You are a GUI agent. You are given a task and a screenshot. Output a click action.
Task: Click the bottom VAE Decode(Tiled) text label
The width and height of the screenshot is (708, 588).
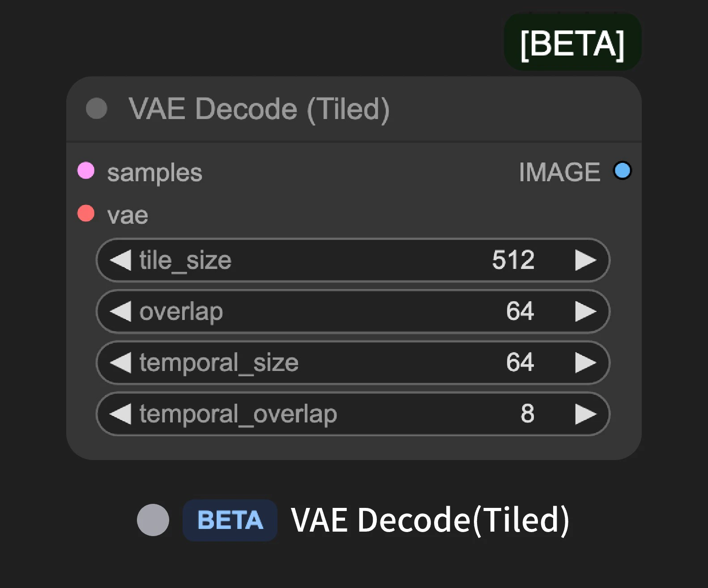(x=431, y=519)
